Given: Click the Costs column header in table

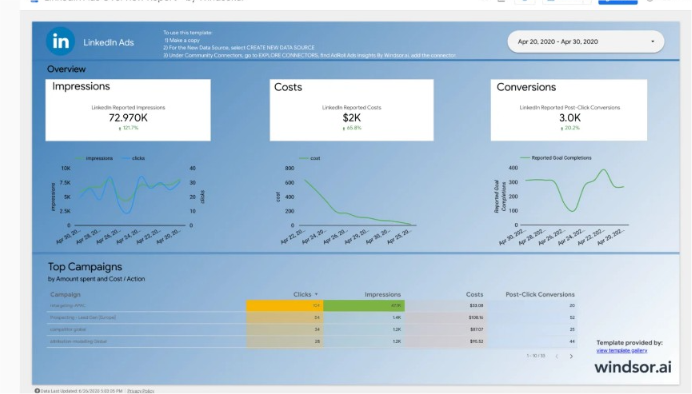Looking at the screenshot, I should [x=474, y=294].
